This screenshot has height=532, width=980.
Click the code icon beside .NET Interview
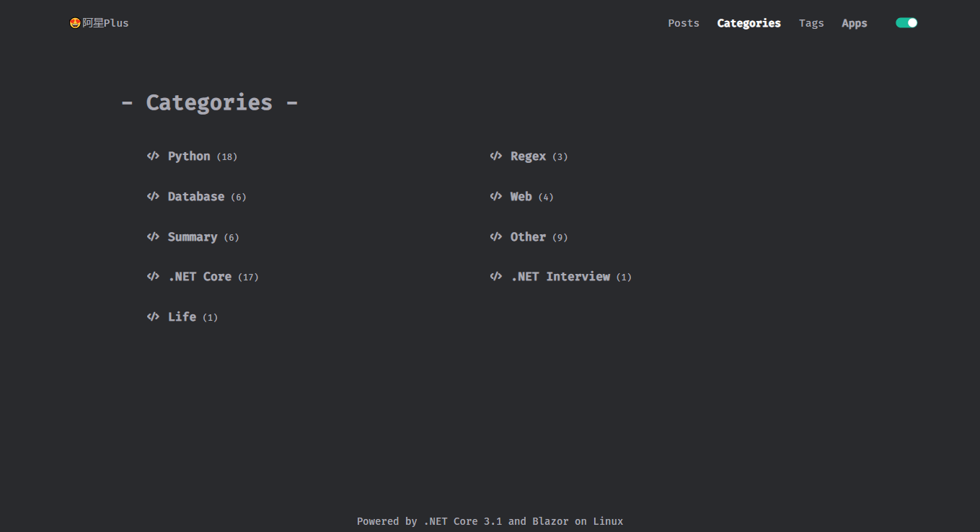(495, 276)
